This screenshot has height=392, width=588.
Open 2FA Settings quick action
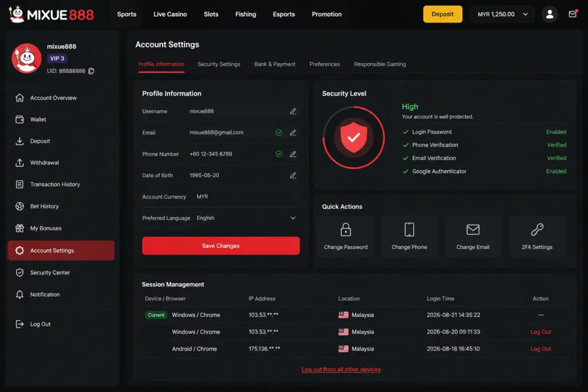[x=537, y=236]
